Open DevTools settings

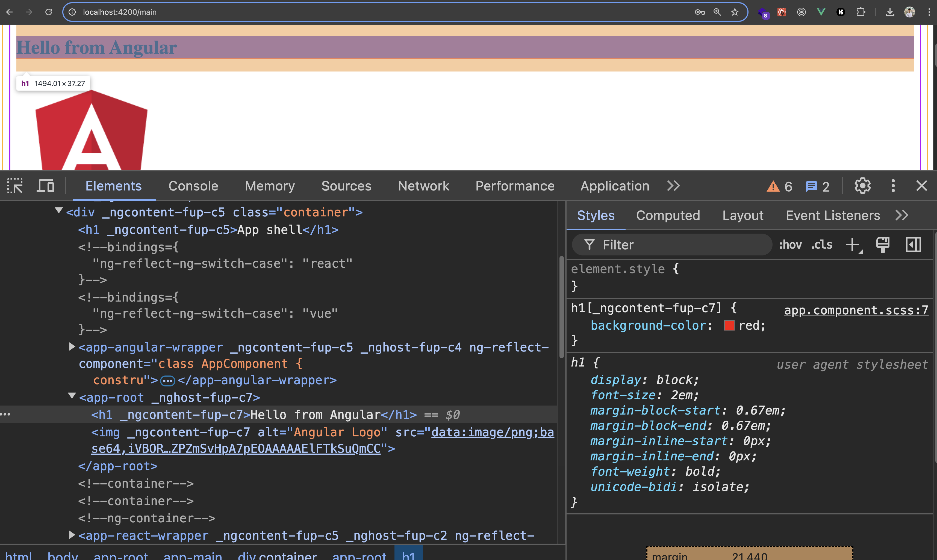click(862, 186)
